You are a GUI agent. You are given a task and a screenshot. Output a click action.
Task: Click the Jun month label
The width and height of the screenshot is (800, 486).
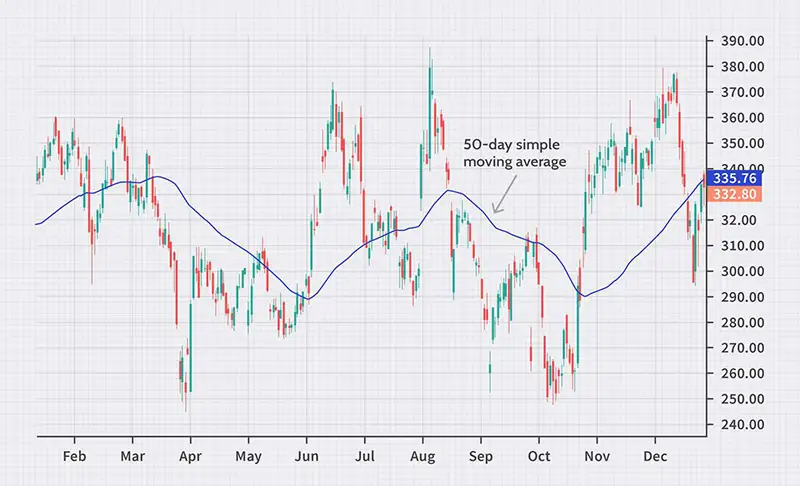click(x=307, y=456)
